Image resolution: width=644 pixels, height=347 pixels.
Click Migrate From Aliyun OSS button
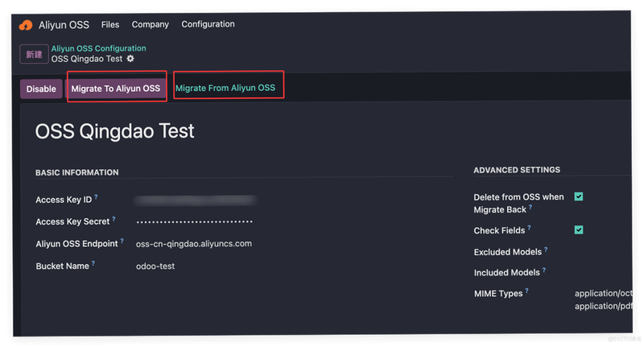pyautogui.click(x=225, y=88)
